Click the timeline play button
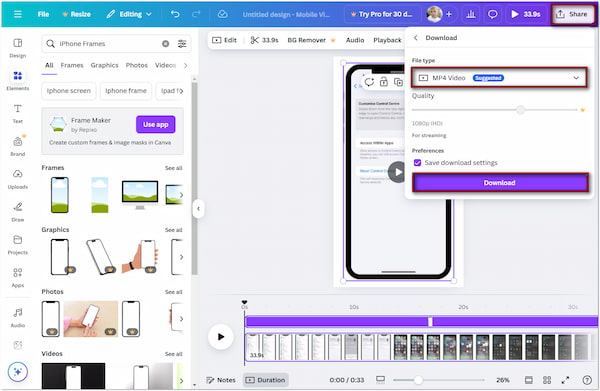 221,337
